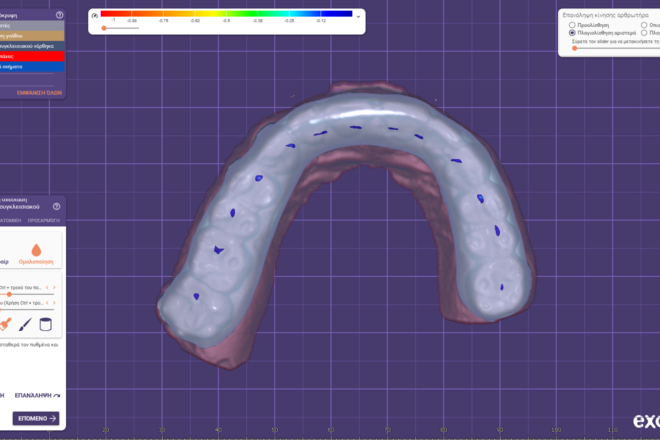
Task: Toggle the tan 'γνάθου' jaw visibility row
Action: click(x=32, y=36)
